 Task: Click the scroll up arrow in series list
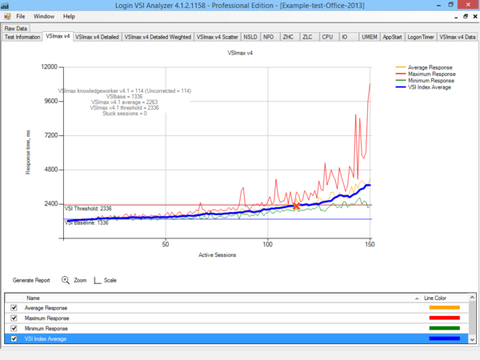[472, 297]
